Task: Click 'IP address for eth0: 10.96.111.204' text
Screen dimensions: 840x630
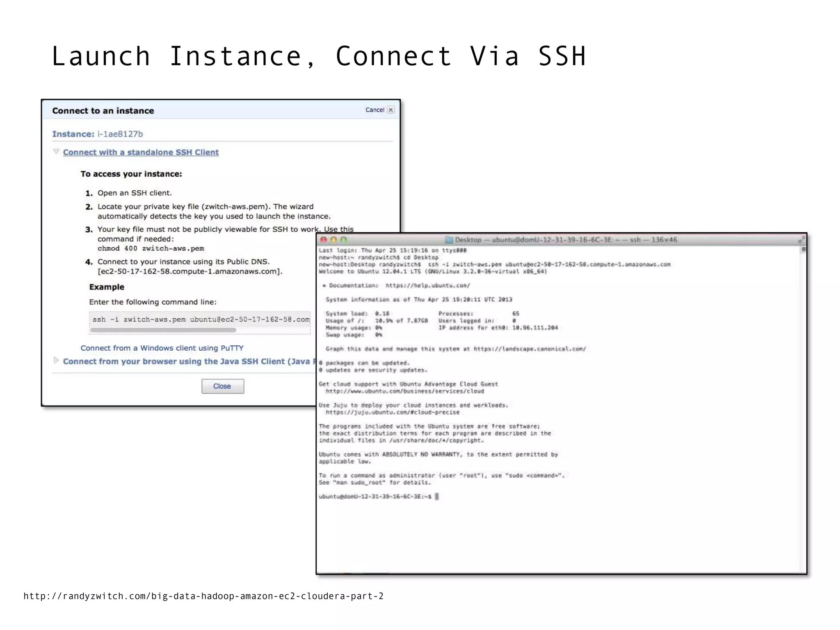Action: (x=498, y=328)
